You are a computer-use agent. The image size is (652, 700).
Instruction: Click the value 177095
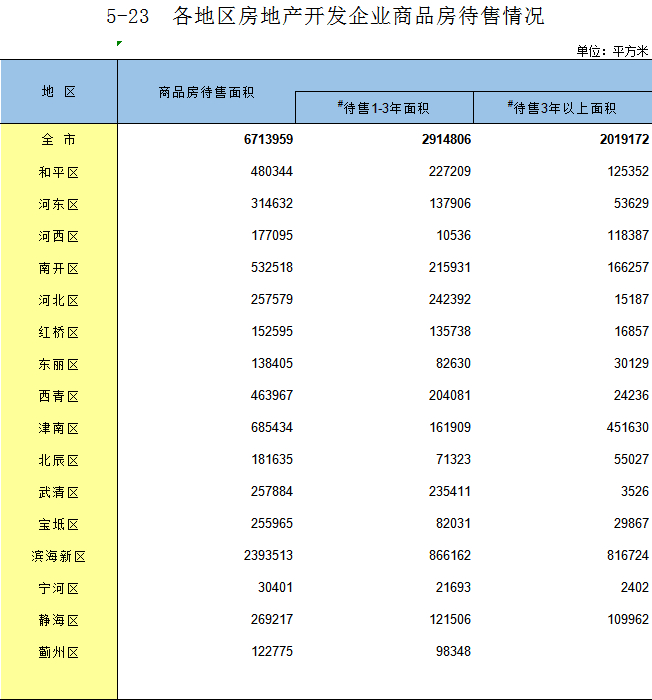pyautogui.click(x=272, y=235)
